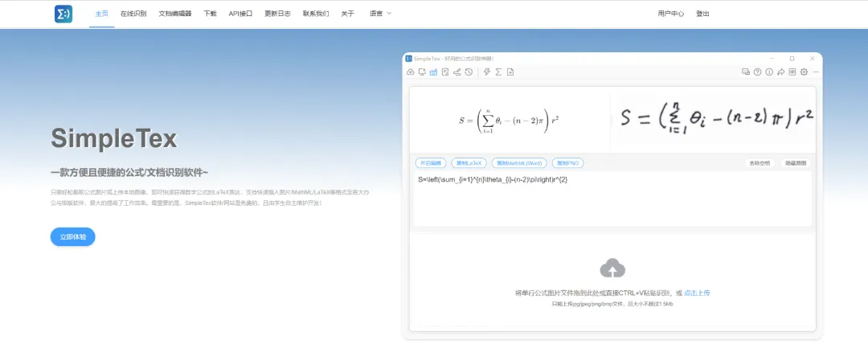Click the SimpleTex logo in the header
The image size is (868, 361).
63,14
